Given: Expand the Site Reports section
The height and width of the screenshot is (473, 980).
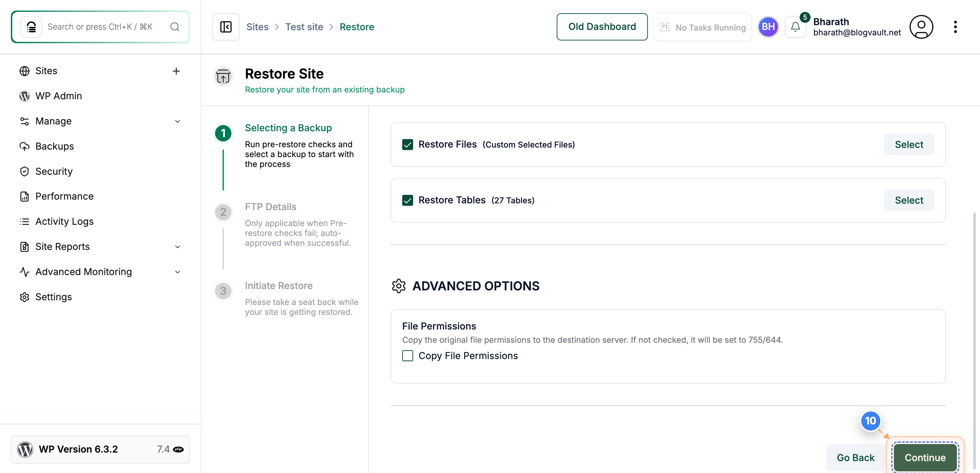Looking at the screenshot, I should click(x=178, y=247).
